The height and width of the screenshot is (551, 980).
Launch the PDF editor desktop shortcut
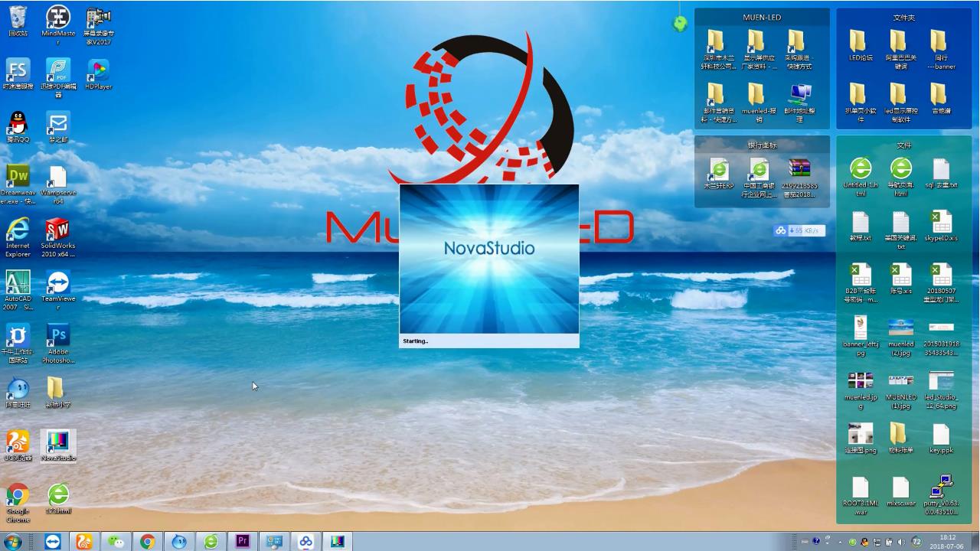coord(58,77)
